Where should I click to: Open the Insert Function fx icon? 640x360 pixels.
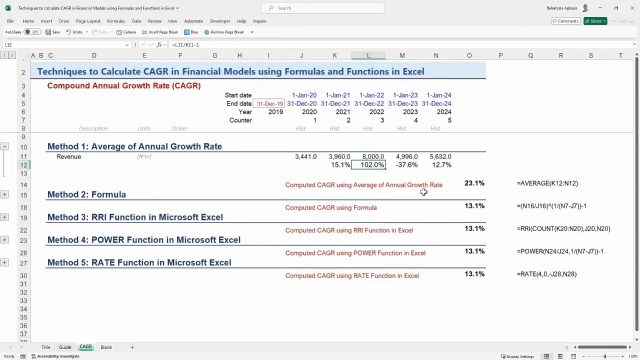tap(160, 45)
